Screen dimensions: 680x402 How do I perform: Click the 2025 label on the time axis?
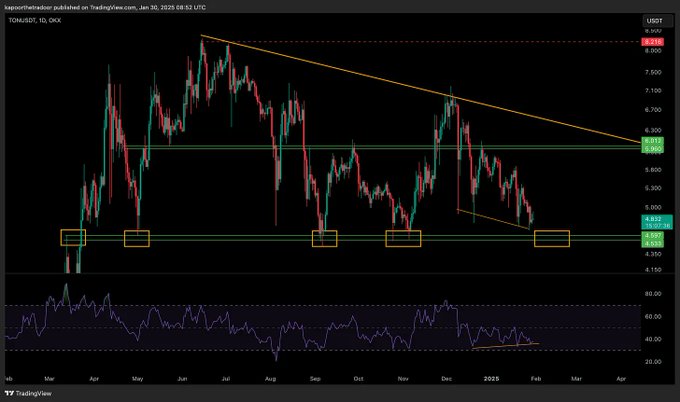tap(493, 380)
